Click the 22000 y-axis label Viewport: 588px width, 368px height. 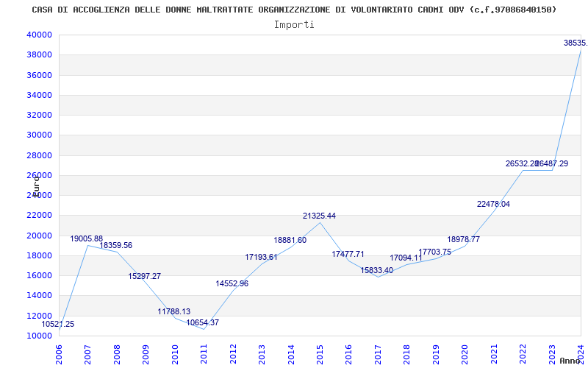pyautogui.click(x=39, y=216)
